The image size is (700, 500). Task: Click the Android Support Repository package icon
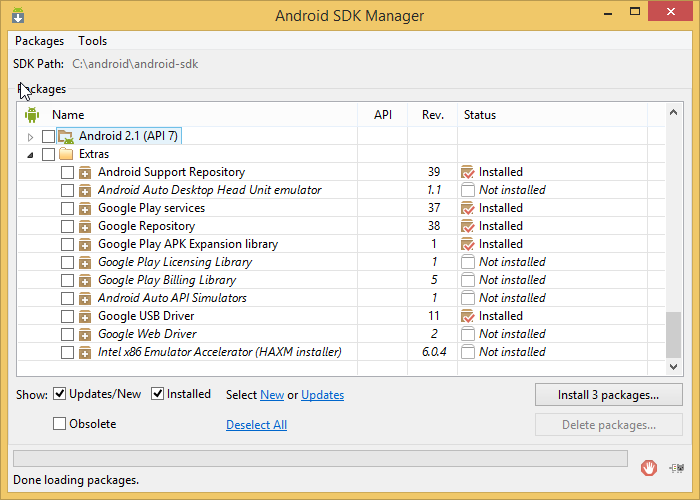coord(85,172)
